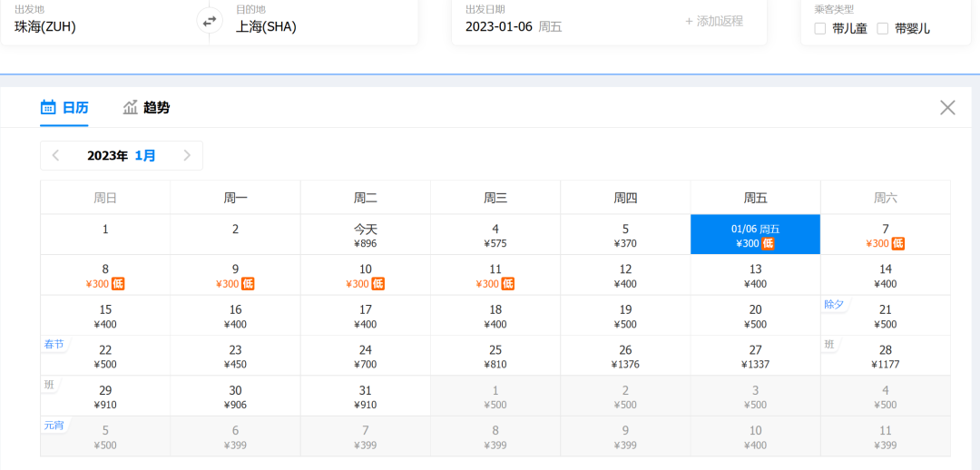980x470 pixels.
Task: Enable the 带婴儿 checkbox
Action: [883, 28]
